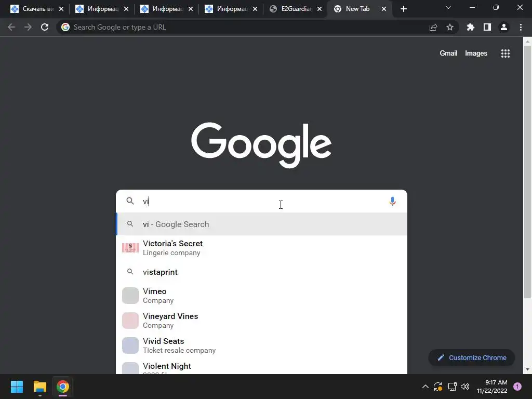532x399 pixels.
Task: Click the Google icon in the address bar
Action: (65, 27)
